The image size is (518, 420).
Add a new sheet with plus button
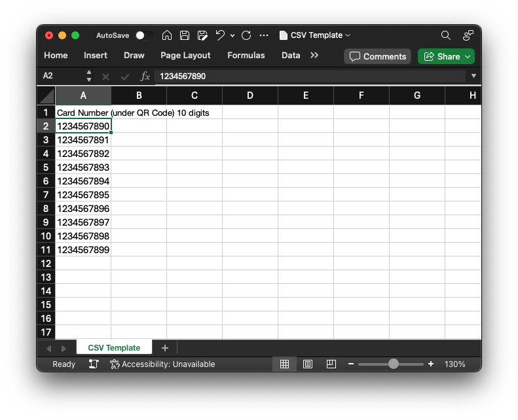tap(165, 348)
